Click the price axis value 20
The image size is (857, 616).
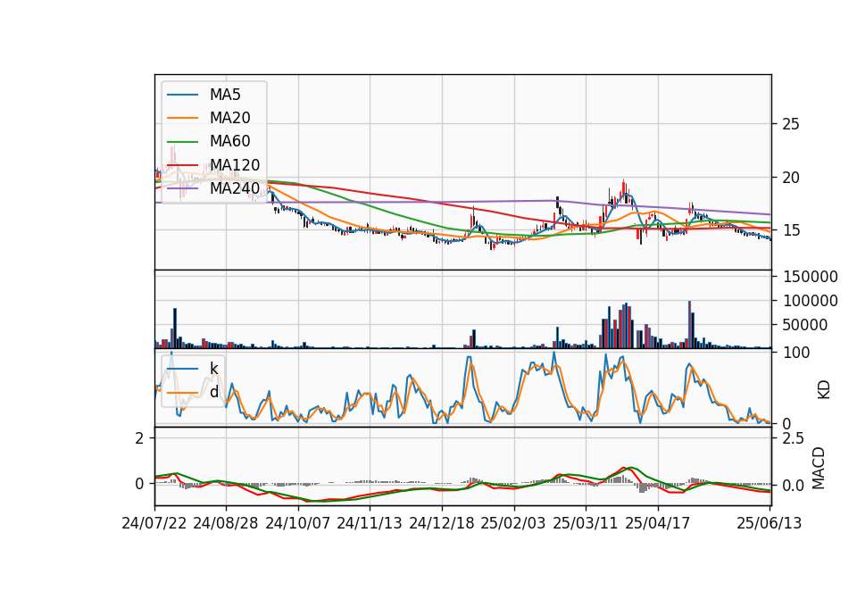791,178
